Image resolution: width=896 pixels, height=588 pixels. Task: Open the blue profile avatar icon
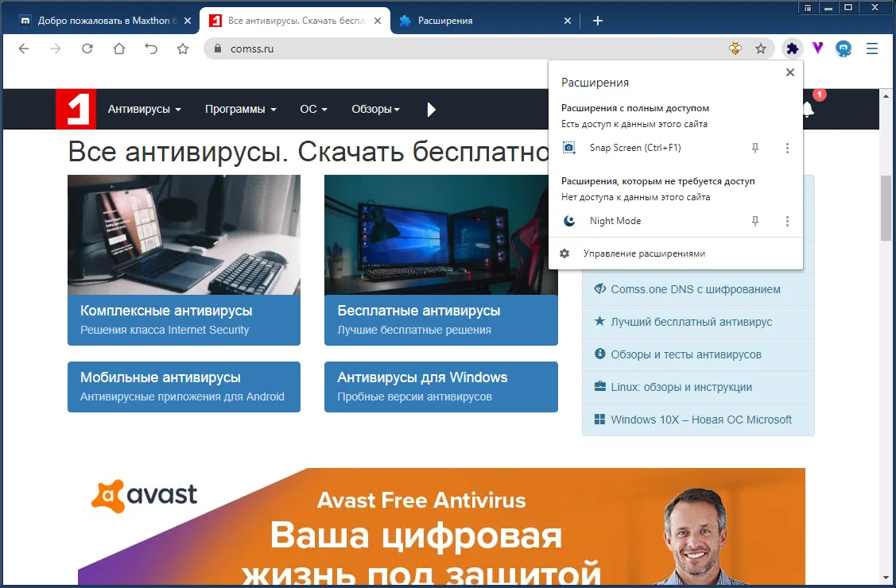[844, 49]
